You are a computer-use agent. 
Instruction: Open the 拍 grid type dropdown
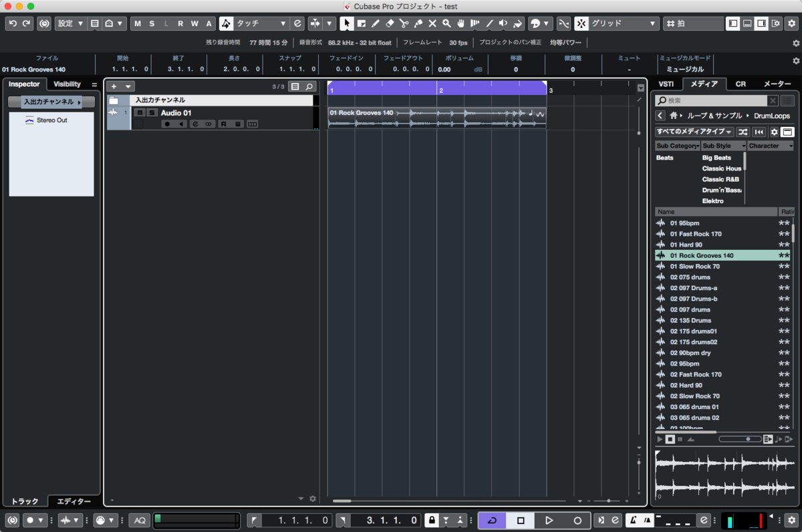[693, 23]
